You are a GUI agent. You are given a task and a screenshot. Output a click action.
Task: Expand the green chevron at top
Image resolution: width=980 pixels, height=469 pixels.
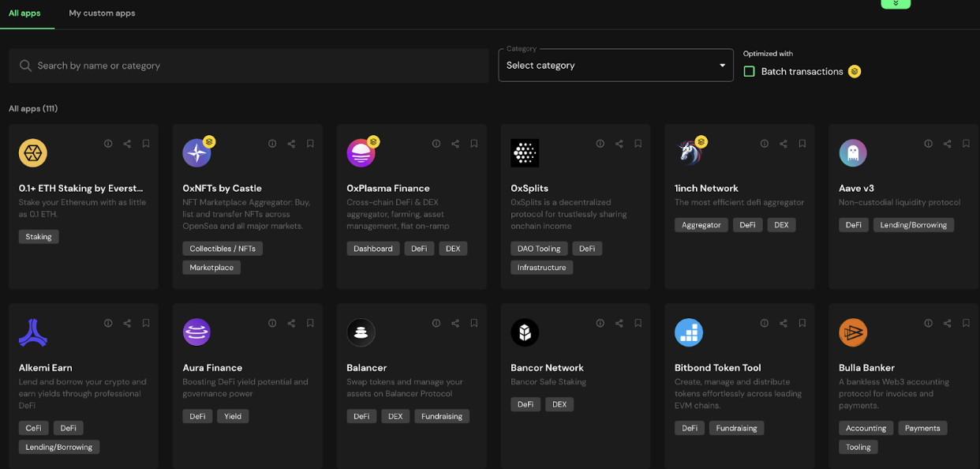(x=896, y=3)
